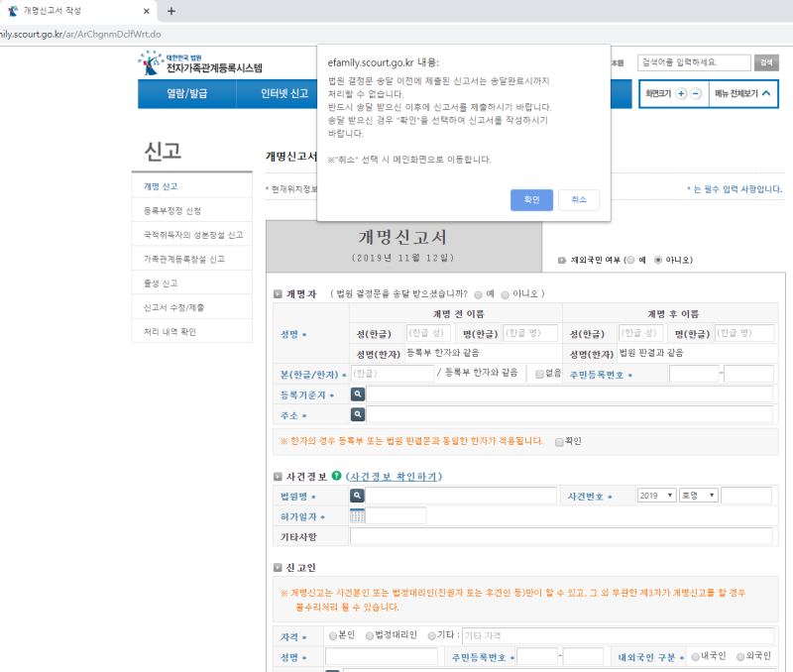The image size is (793, 672).
Task: Open calendar icon for 허가일자
Action: point(357,516)
